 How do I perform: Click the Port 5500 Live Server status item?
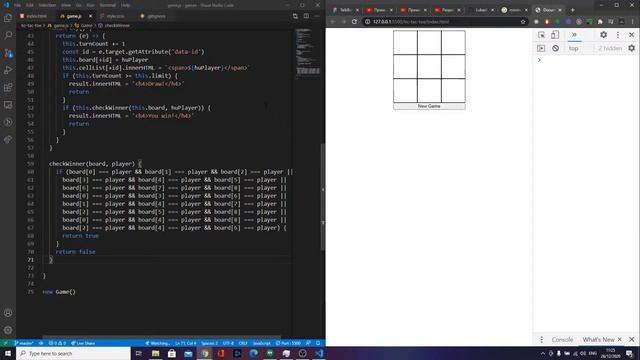coord(289,343)
